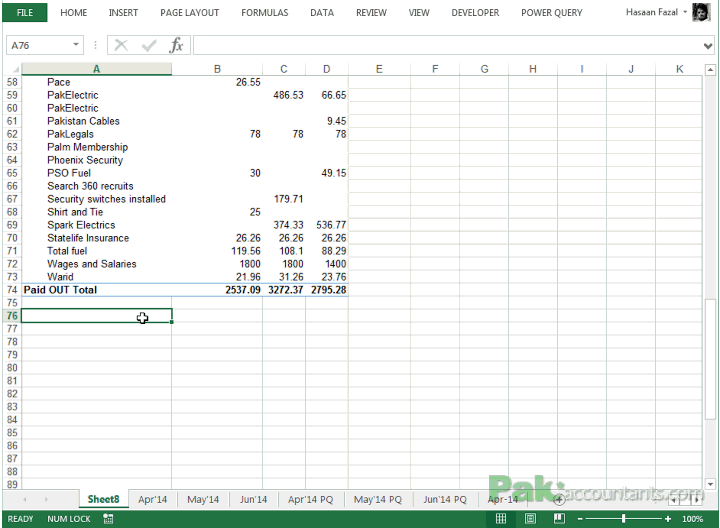The width and height of the screenshot is (720, 528).
Task: Click the Cancel (X) formula bar icon
Action: point(121,45)
